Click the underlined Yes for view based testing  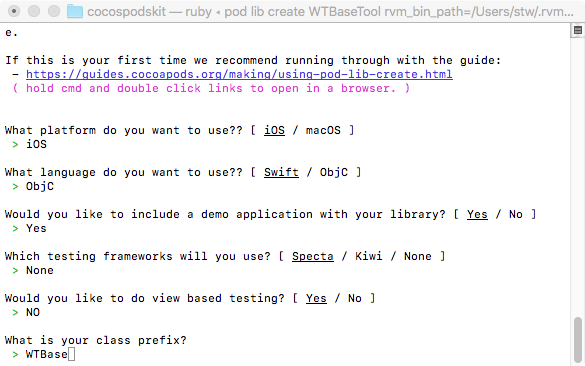316,298
